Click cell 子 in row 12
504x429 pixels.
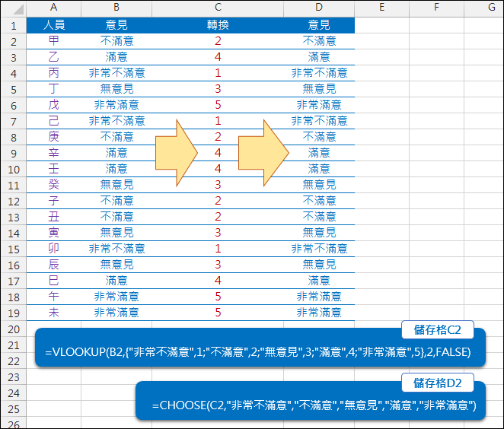tap(54, 201)
